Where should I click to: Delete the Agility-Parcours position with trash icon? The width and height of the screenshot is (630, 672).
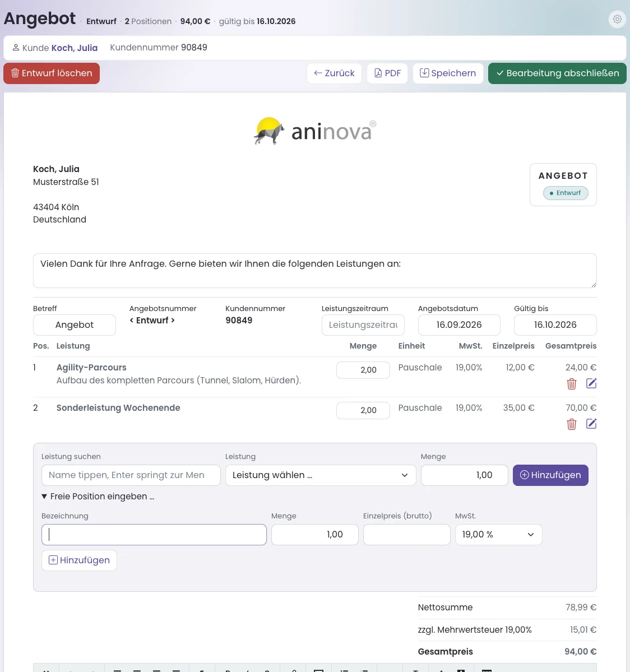coord(571,383)
